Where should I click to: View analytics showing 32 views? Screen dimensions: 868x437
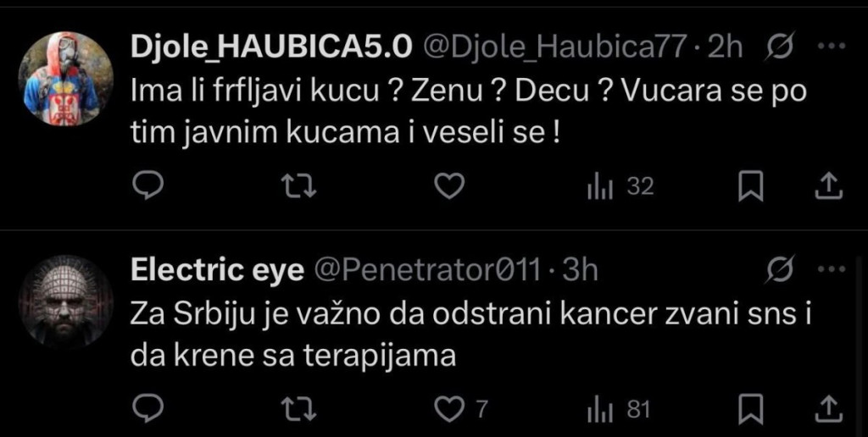pos(620,187)
